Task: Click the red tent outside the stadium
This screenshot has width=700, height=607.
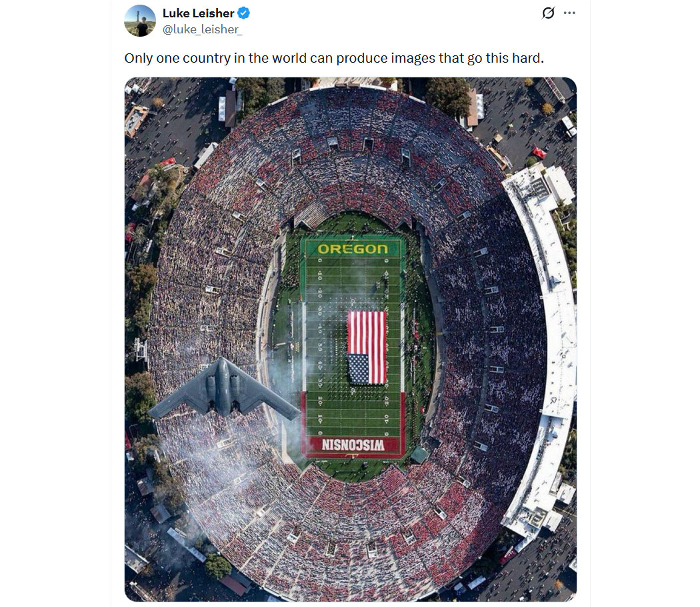Action: click(x=539, y=153)
